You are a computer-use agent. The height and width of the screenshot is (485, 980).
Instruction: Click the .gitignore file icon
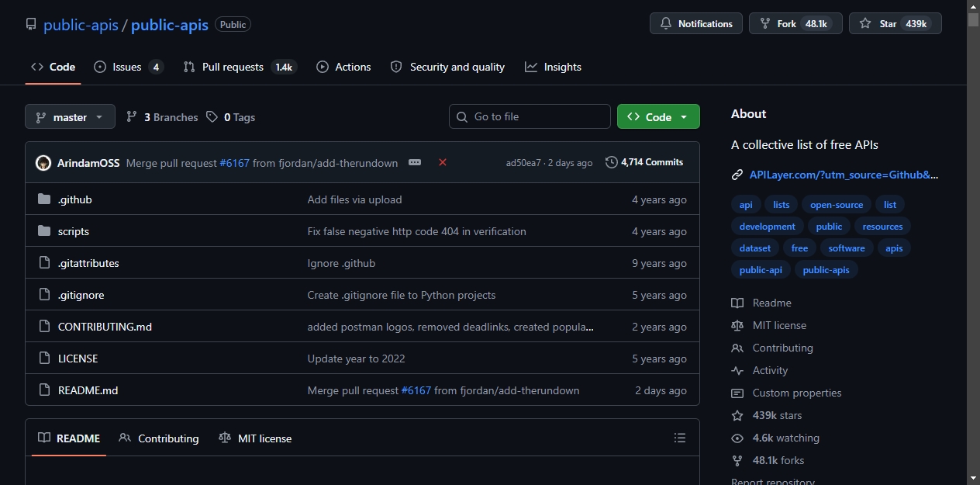44,295
